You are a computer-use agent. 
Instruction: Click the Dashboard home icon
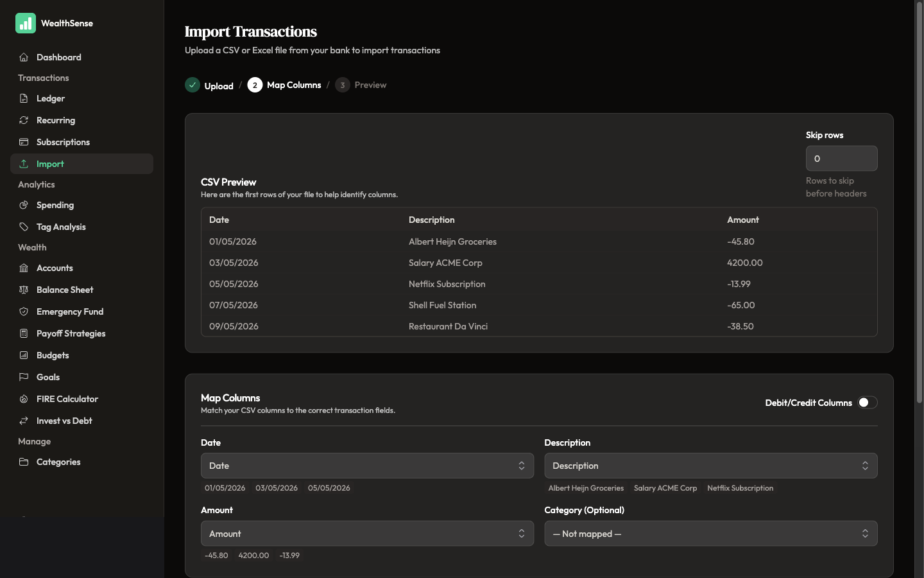(24, 57)
